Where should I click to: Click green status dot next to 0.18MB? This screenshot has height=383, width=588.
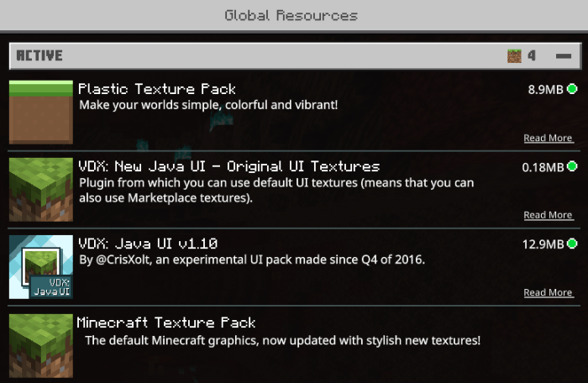(572, 166)
